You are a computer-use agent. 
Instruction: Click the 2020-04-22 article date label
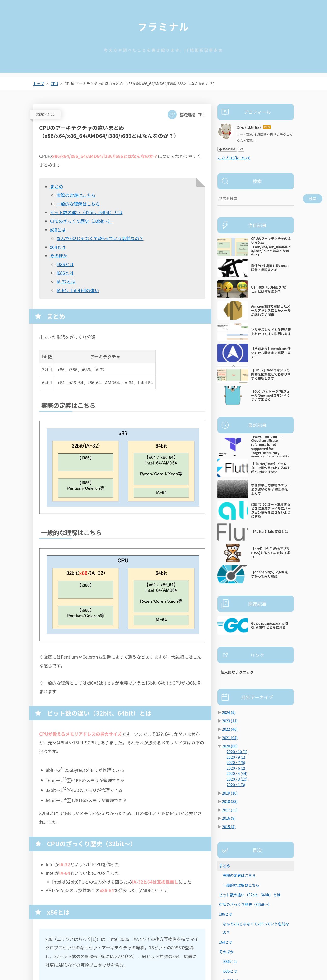point(45,114)
